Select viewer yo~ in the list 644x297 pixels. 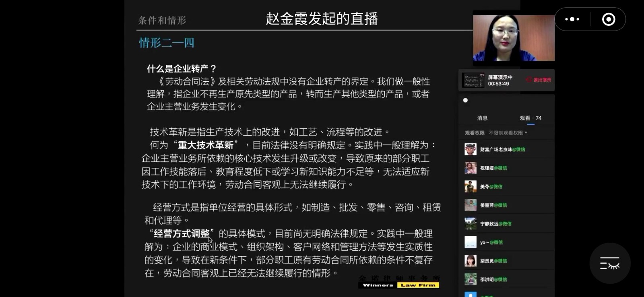pos(506,242)
